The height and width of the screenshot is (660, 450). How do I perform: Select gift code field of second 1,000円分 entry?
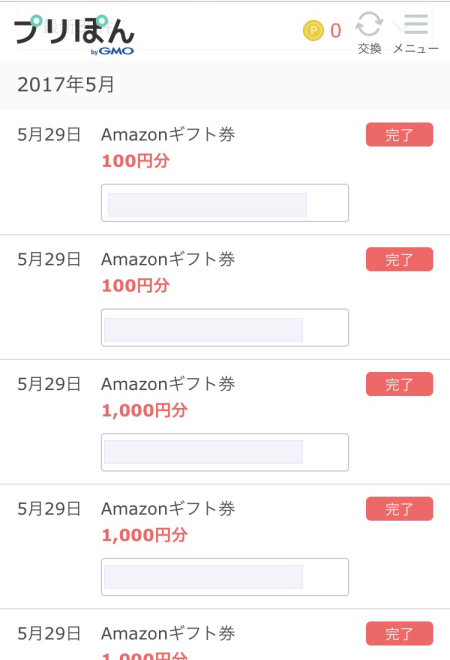click(x=225, y=577)
